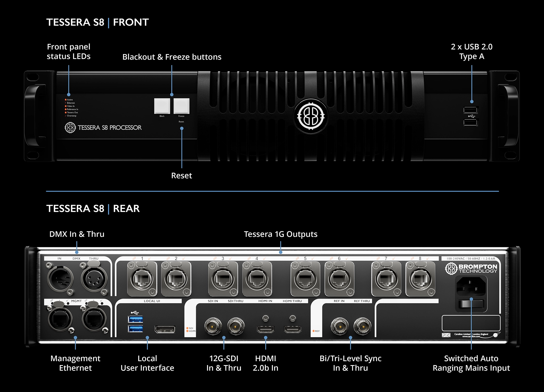Screen dimensions: 544x392
Task: Click the Tessera 1G Outputs callout
Action: (x=280, y=234)
